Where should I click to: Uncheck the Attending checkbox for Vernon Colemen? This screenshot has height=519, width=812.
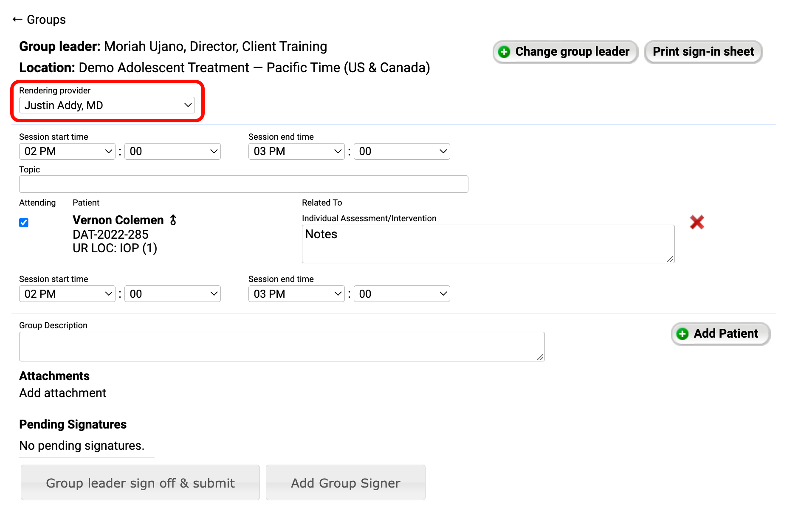tap(24, 223)
